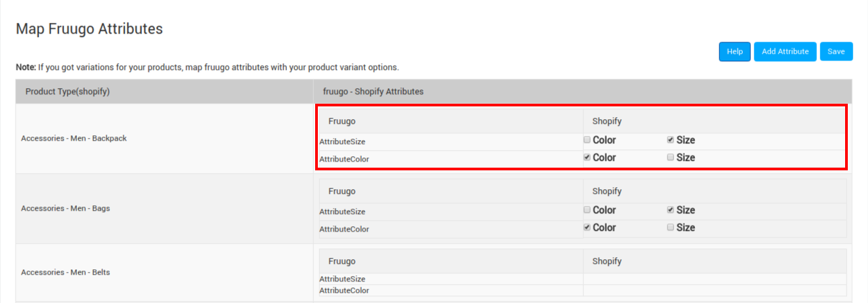This screenshot has height=303, width=868.
Task: Click AttributeColor label in the Belts row
Action: pyautogui.click(x=344, y=290)
